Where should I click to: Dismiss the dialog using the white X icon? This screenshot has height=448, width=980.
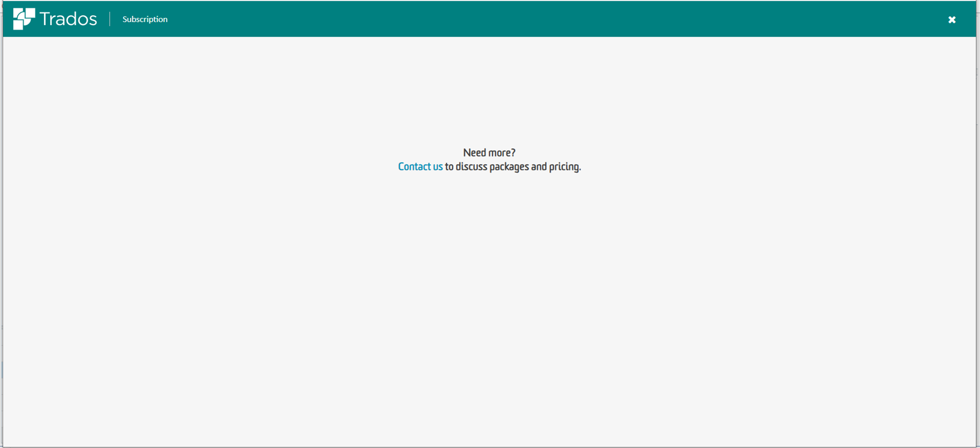[x=952, y=20]
